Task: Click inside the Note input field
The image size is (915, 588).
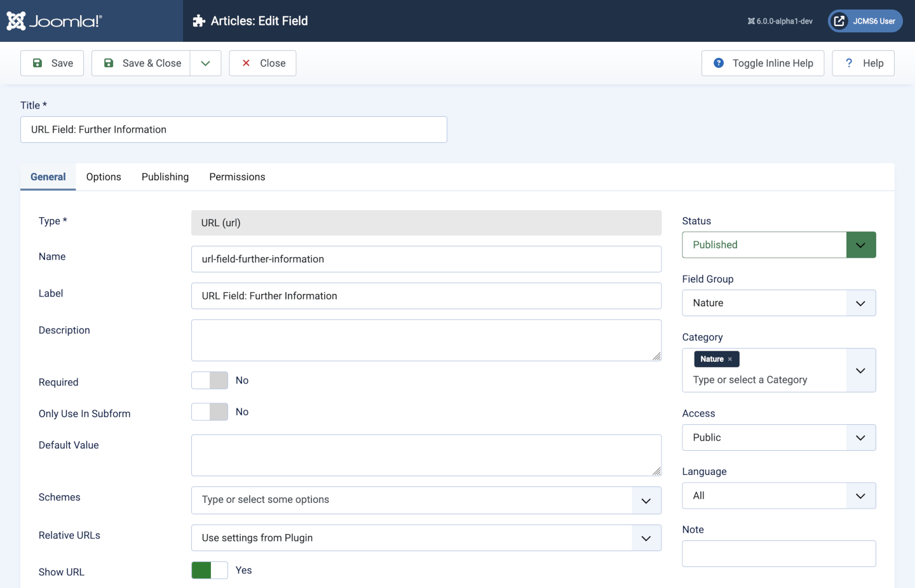Action: pyautogui.click(x=778, y=553)
